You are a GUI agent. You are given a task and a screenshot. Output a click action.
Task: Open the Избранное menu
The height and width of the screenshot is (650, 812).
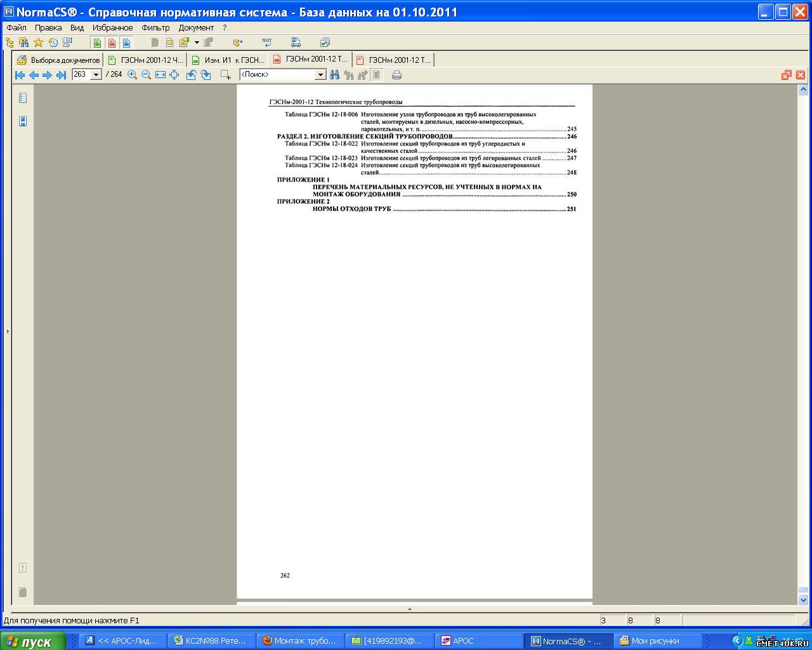[112, 28]
